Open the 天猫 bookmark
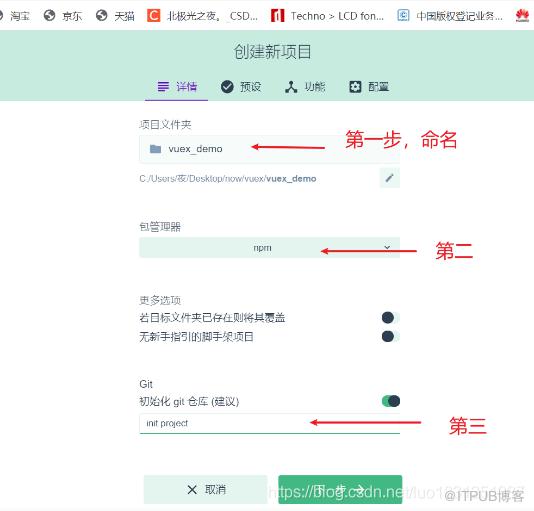 coord(115,16)
